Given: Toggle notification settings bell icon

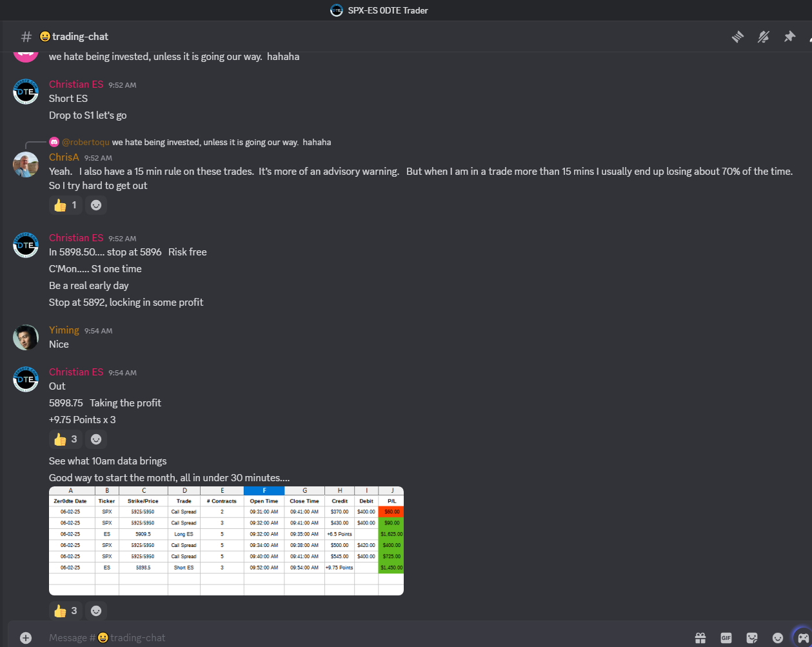Looking at the screenshot, I should (764, 37).
